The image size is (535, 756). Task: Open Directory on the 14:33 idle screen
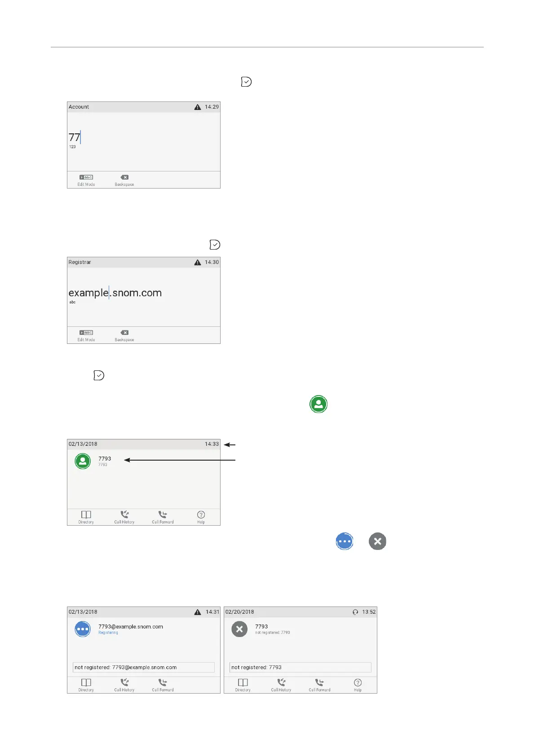[x=86, y=517]
